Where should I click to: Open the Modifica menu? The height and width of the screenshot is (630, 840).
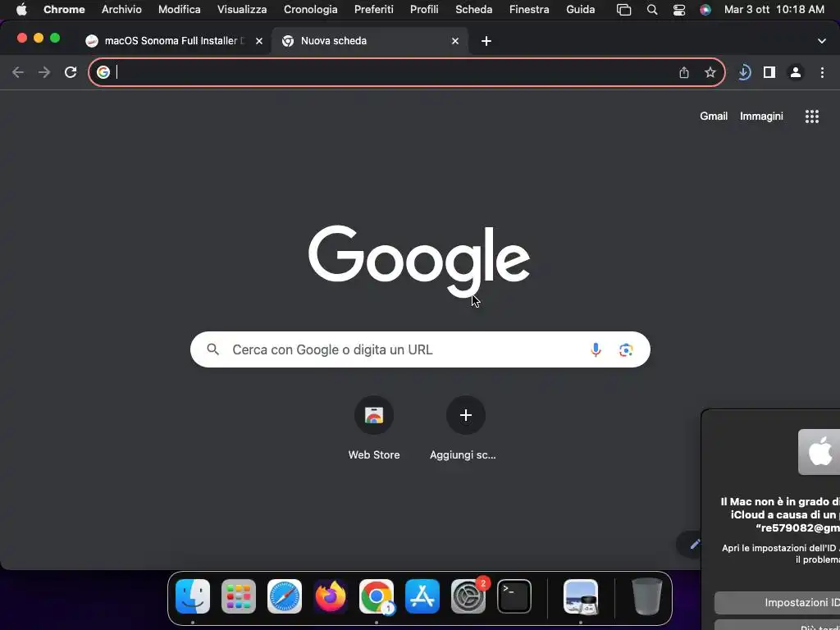click(x=180, y=10)
